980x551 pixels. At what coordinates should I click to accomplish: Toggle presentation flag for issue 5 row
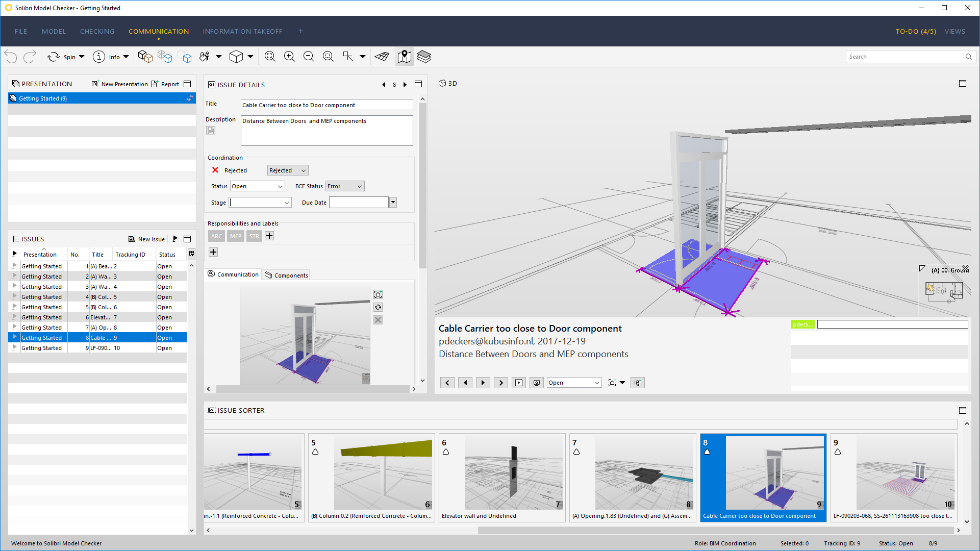pyautogui.click(x=14, y=307)
